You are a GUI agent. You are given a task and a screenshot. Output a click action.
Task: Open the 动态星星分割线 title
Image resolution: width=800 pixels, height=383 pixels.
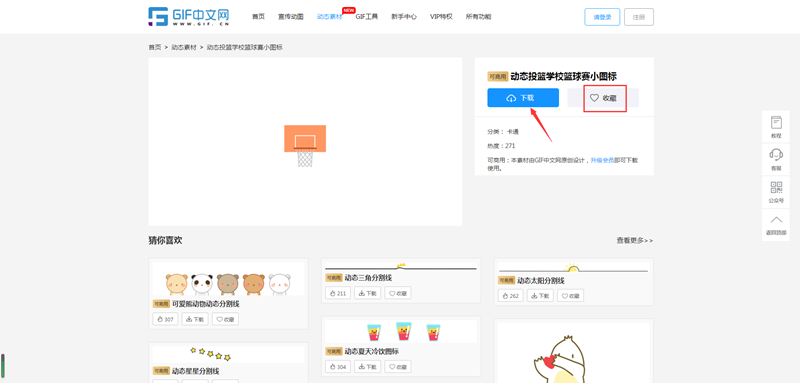point(195,371)
